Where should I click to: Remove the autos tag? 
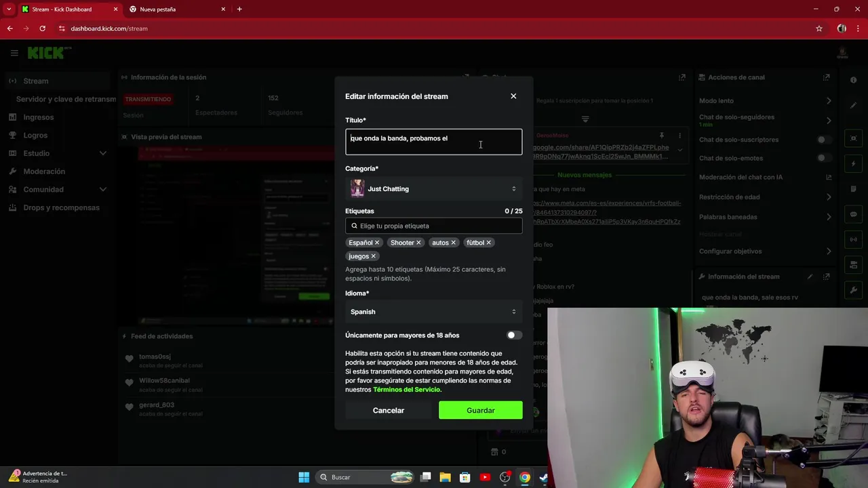453,243
